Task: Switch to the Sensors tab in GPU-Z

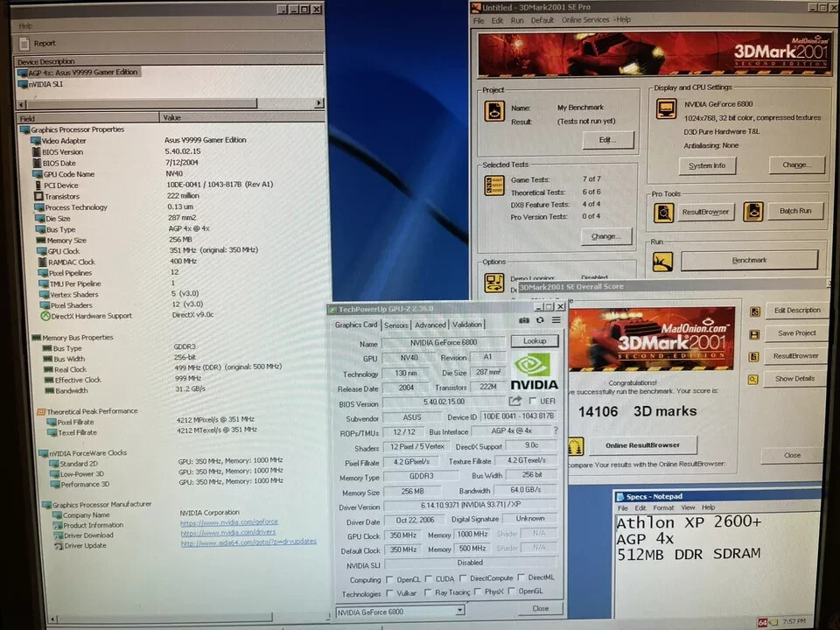Action: (x=396, y=325)
